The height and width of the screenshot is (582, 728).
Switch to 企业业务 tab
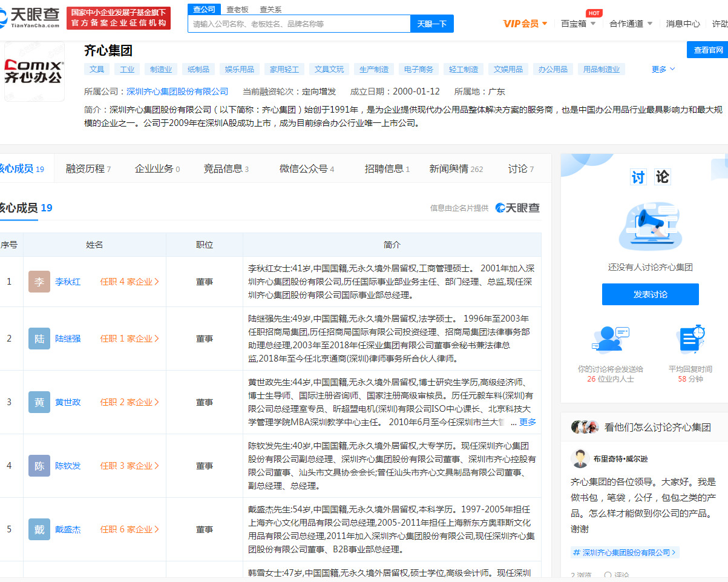(157, 169)
